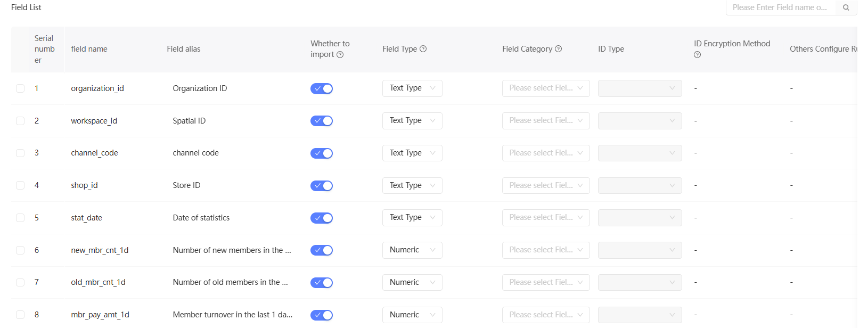Open Numeric type dropdown for old_mbr_cnt_1d
The width and height of the screenshot is (868, 328).
(x=412, y=282)
